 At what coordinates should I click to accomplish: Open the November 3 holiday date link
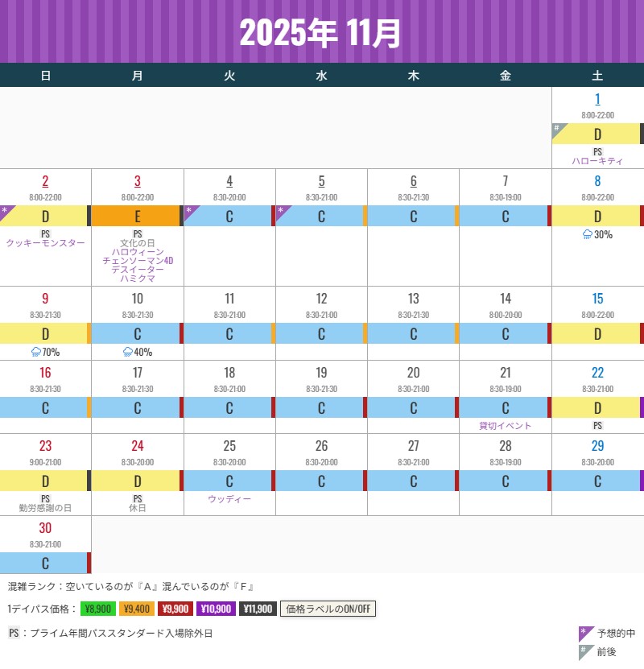tap(137, 182)
